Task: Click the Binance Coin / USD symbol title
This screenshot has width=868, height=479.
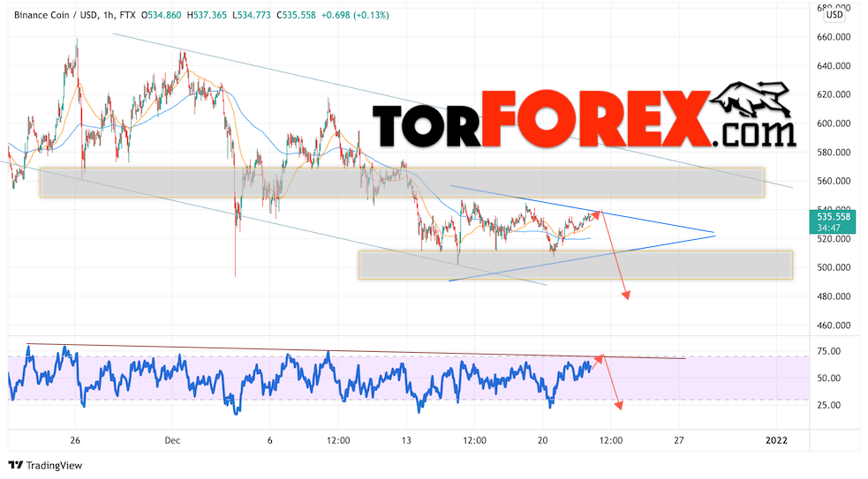Action: coord(56,16)
